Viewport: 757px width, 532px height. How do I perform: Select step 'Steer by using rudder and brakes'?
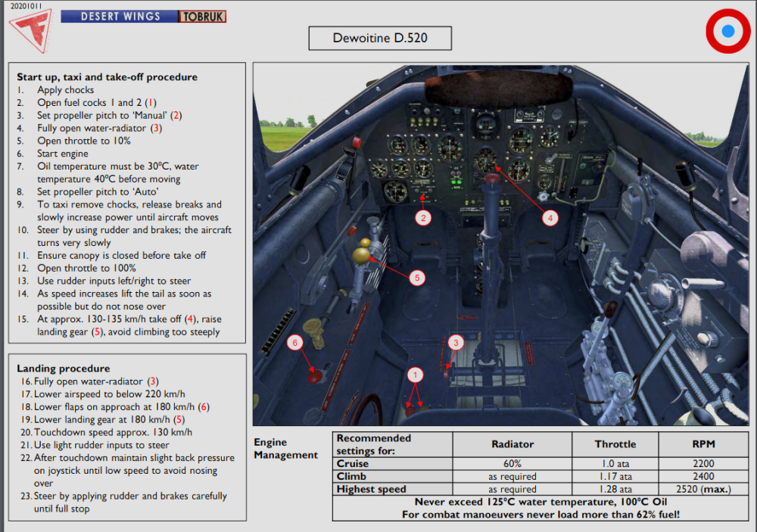pyautogui.click(x=125, y=236)
